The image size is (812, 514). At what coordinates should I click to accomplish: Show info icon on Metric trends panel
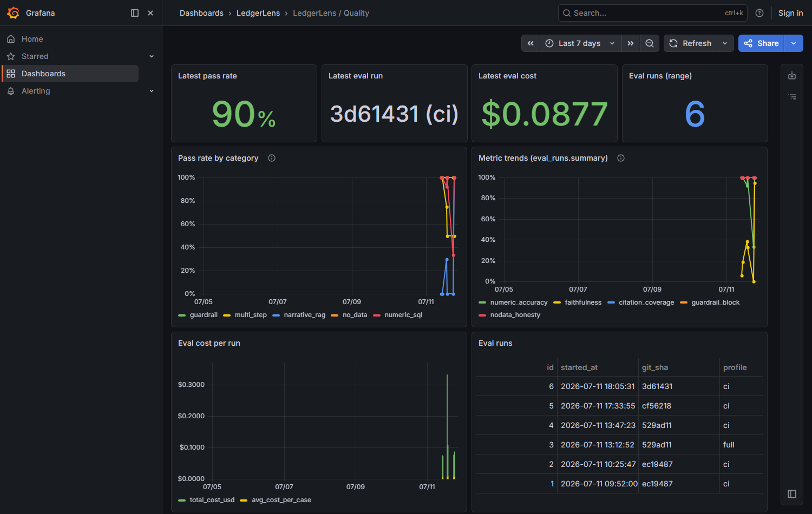[x=621, y=158]
